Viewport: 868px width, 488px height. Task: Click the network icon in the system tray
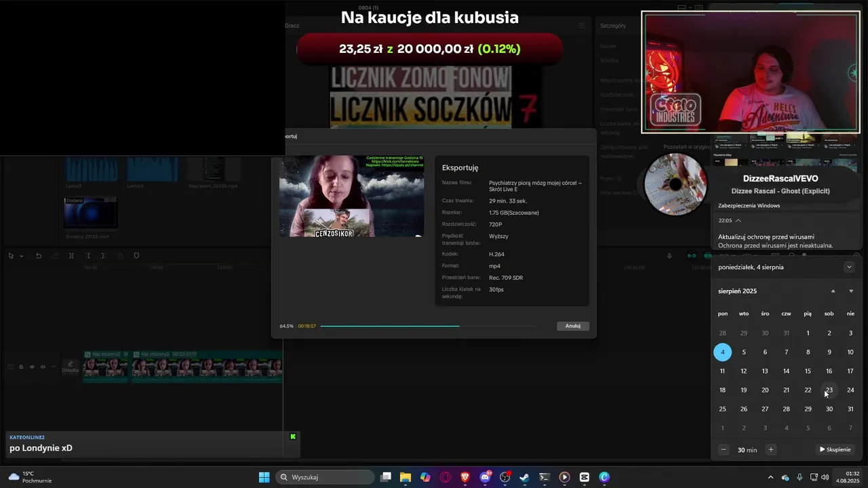pos(813,477)
